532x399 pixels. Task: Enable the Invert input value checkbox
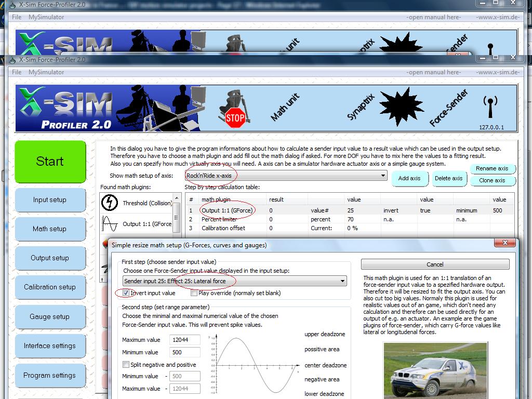(x=126, y=292)
